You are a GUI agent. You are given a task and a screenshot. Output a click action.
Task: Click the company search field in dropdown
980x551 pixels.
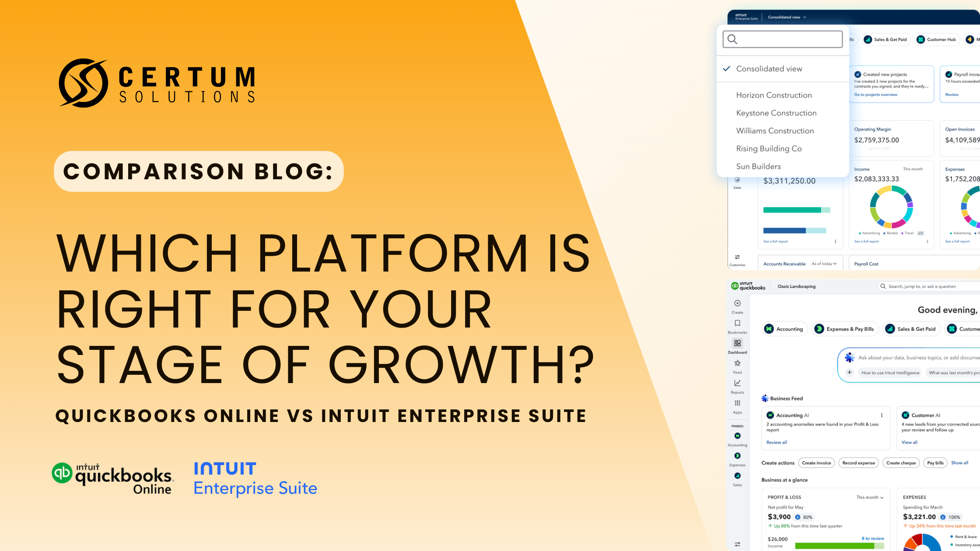pyautogui.click(x=783, y=39)
